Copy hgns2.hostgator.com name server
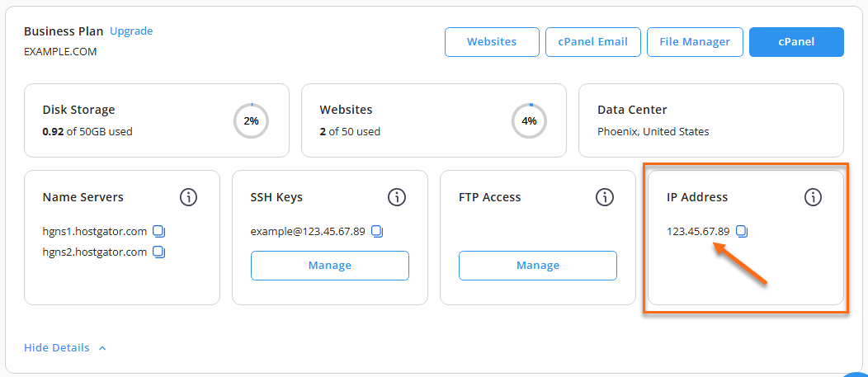 [x=159, y=252]
